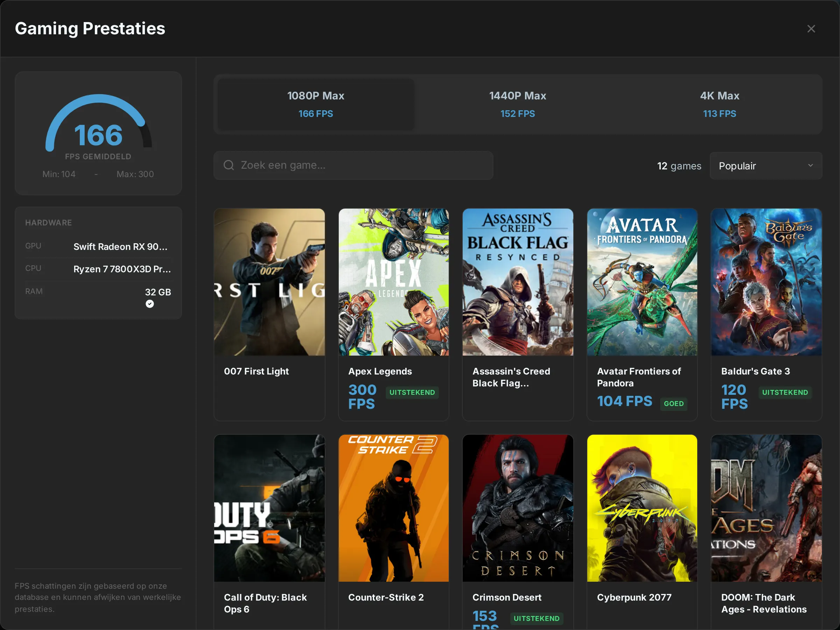This screenshot has width=840, height=630.
Task: Click the 32 GB RAM value
Action: coord(158,292)
